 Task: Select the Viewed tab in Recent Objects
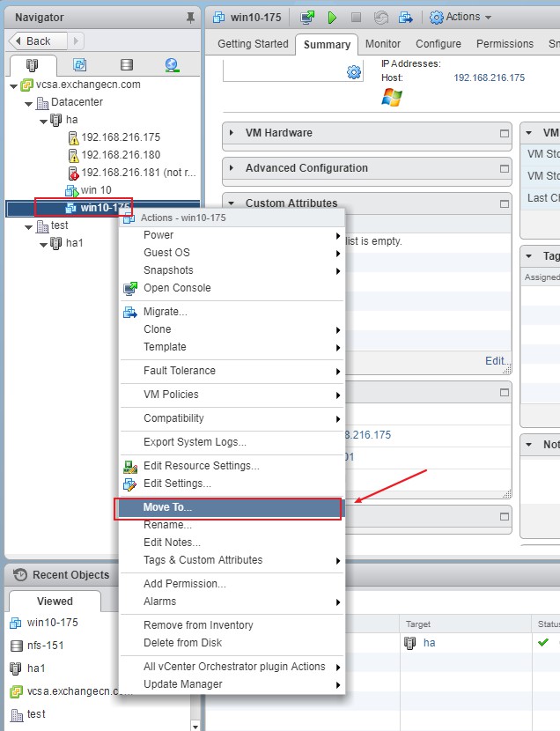click(x=55, y=602)
